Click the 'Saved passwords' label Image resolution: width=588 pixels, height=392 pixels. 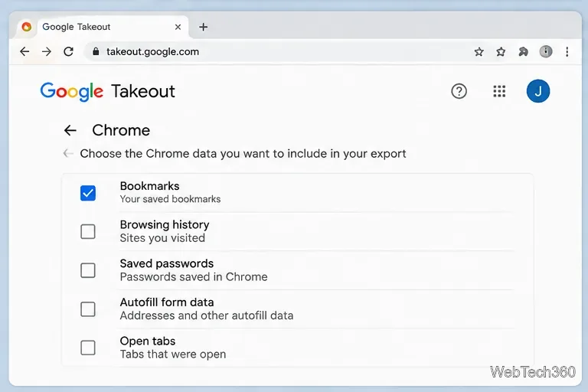167,263
